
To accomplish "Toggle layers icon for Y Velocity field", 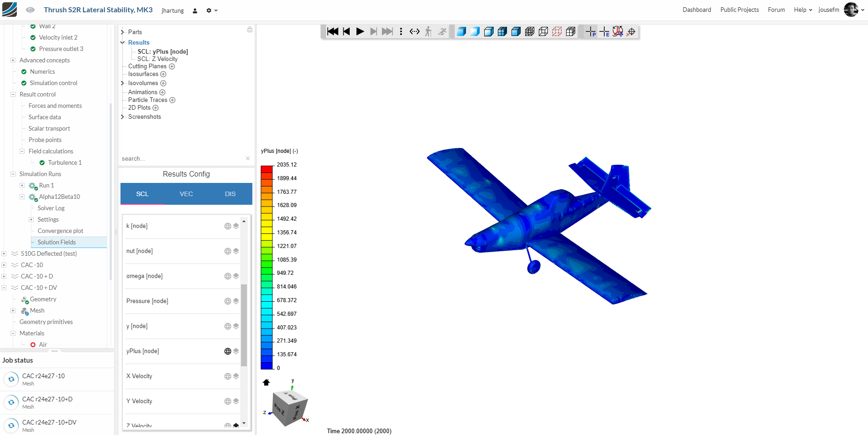I will pos(236,401).
